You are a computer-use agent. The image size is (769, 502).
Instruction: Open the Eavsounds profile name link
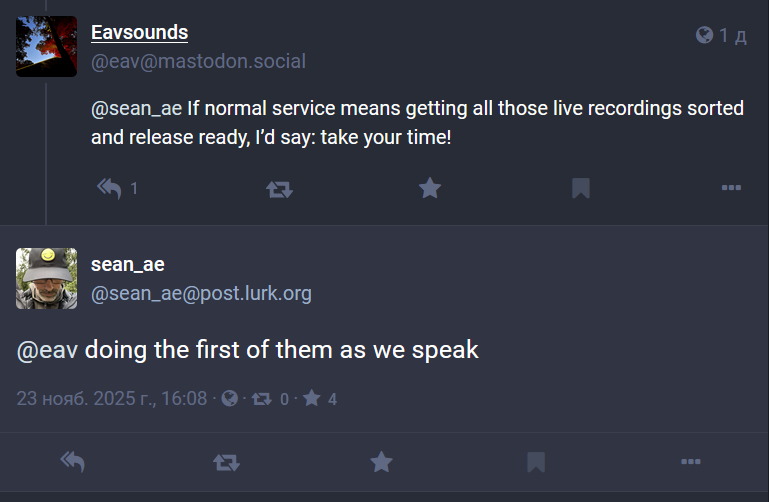(139, 33)
